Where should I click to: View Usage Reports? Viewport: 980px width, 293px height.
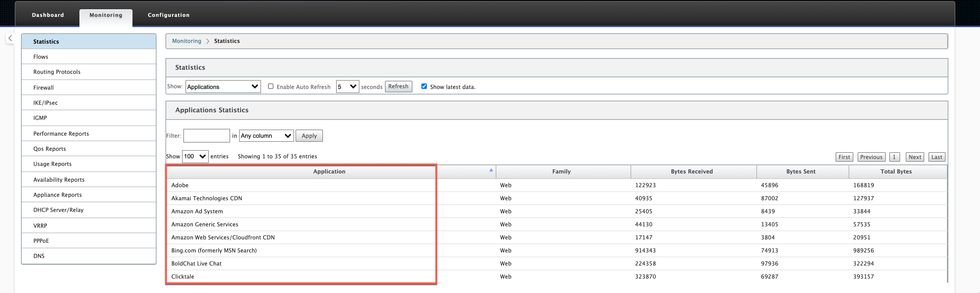point(89,164)
